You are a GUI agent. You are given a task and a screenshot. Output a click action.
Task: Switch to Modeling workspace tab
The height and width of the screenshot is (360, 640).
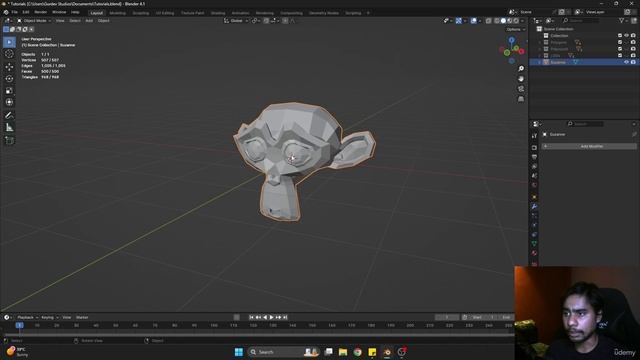(x=118, y=13)
